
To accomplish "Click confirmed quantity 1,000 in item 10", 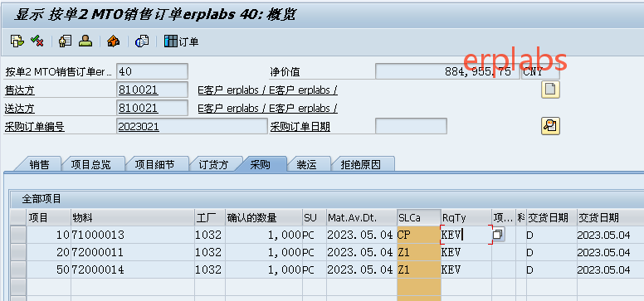I will 263,235.
